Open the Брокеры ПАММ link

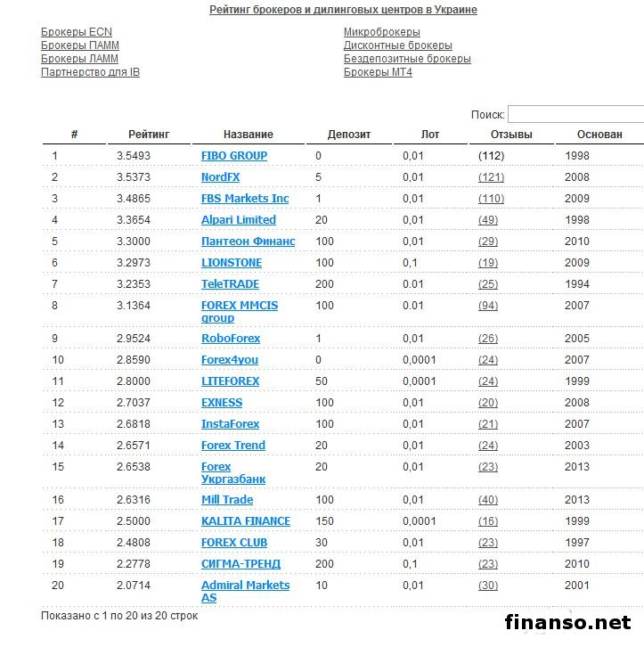pos(80,45)
